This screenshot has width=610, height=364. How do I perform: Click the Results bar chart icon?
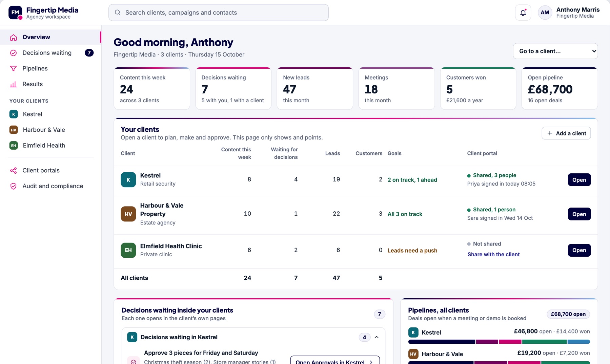[14, 84]
